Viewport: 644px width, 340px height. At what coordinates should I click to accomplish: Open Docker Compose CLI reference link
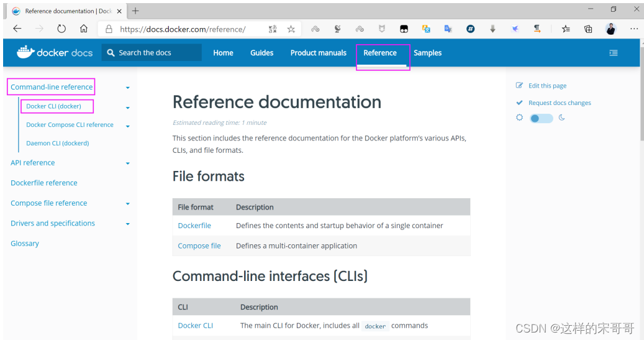tap(70, 124)
